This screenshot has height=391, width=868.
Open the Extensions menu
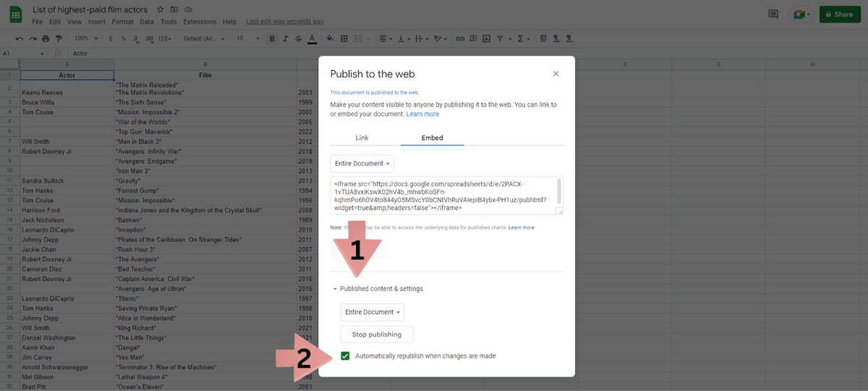(199, 22)
